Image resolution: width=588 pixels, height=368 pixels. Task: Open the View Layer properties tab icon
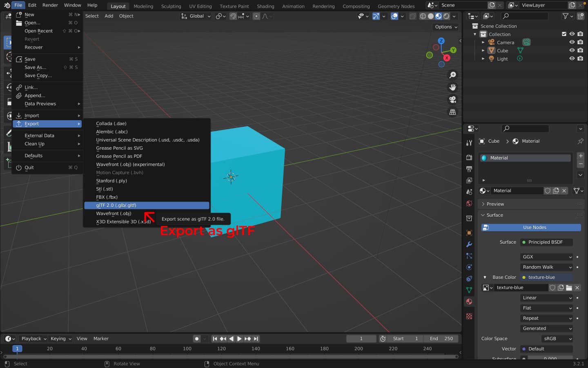469,180
